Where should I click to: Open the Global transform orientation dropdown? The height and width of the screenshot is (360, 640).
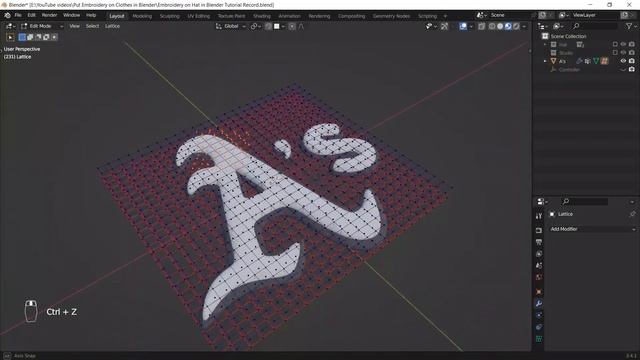click(231, 26)
